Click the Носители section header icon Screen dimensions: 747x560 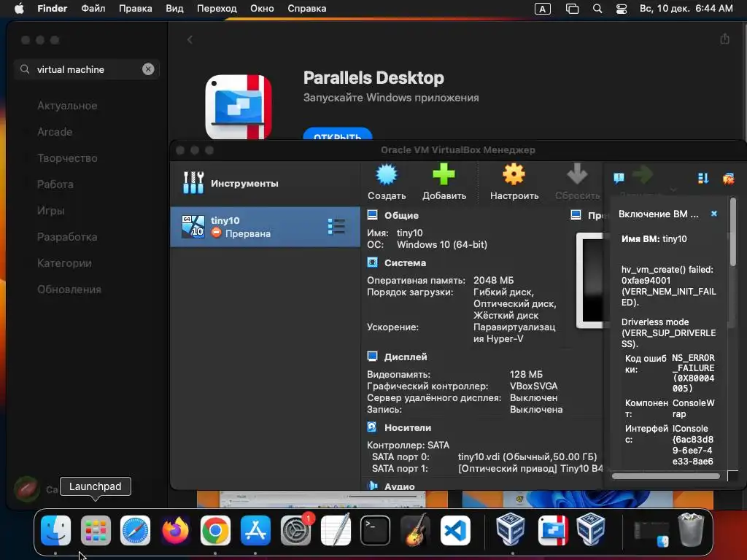coord(372,427)
